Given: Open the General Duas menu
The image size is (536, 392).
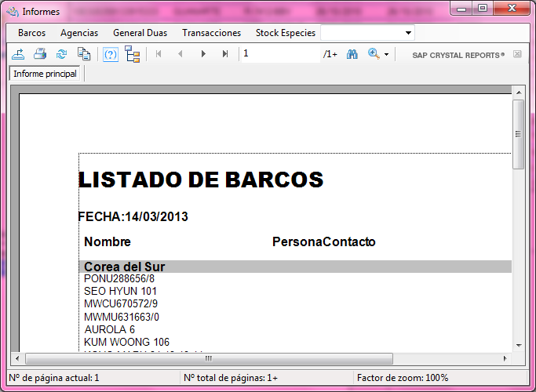Looking at the screenshot, I should click(140, 33).
